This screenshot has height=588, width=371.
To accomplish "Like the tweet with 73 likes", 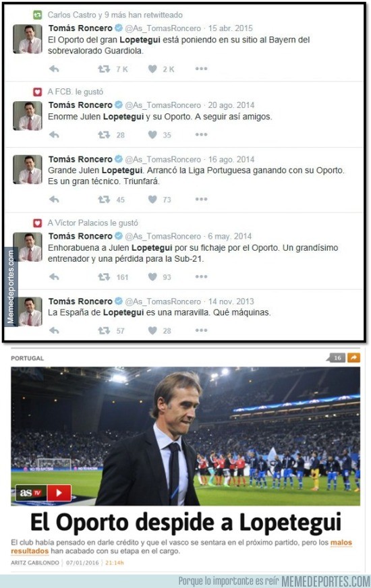I will [x=152, y=199].
